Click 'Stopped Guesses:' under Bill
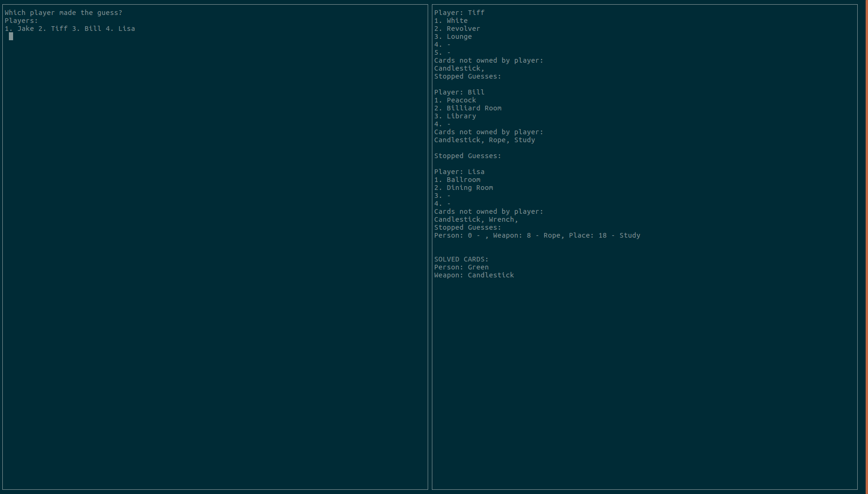 467,156
